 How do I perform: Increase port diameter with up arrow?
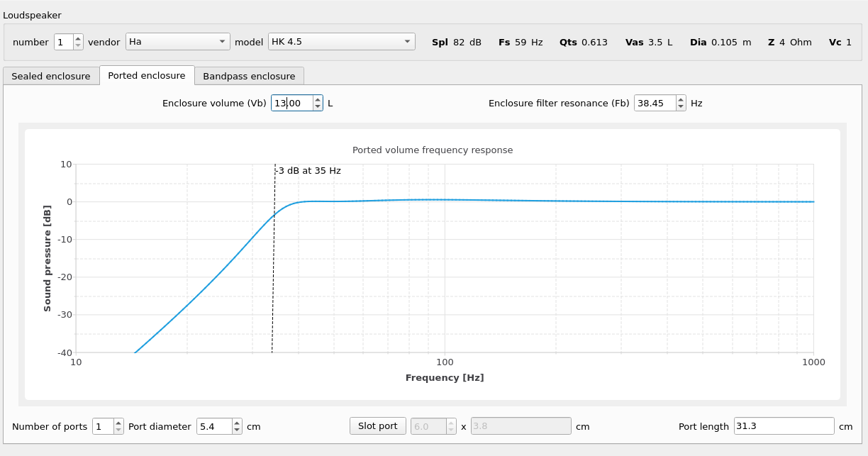(237, 423)
